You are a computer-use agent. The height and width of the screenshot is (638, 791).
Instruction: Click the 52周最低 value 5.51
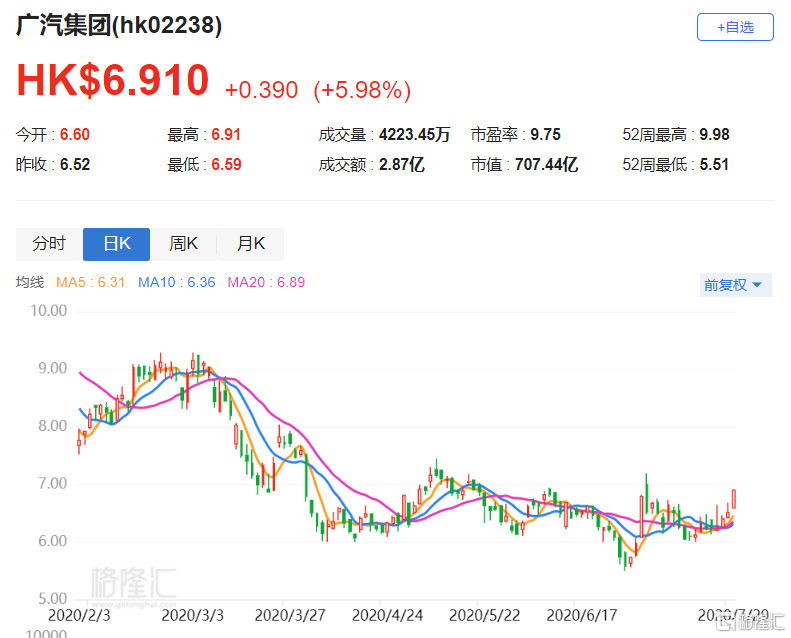click(714, 164)
